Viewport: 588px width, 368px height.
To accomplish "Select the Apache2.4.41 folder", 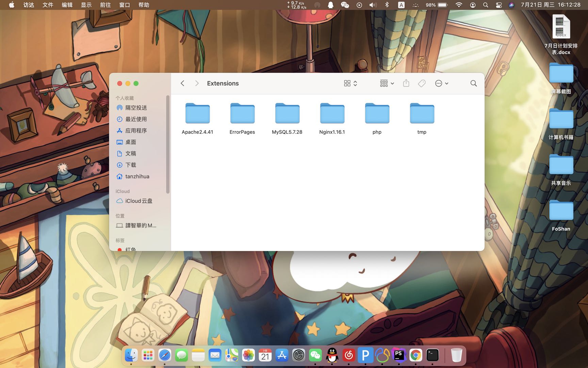I will click(197, 119).
